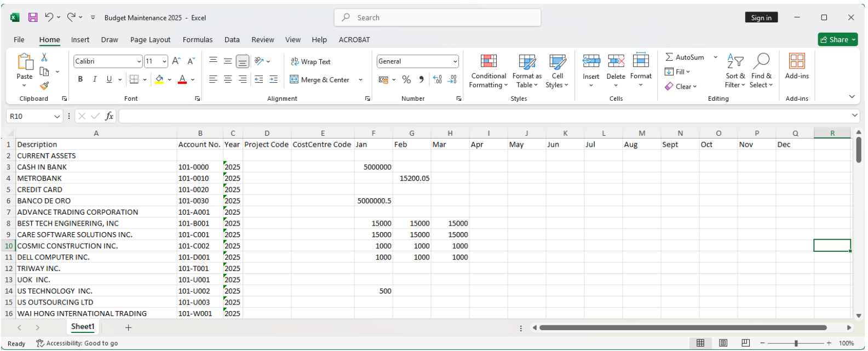Open Clear dropdown in Editing group
This screenshot has height=351, width=868.
681,87
